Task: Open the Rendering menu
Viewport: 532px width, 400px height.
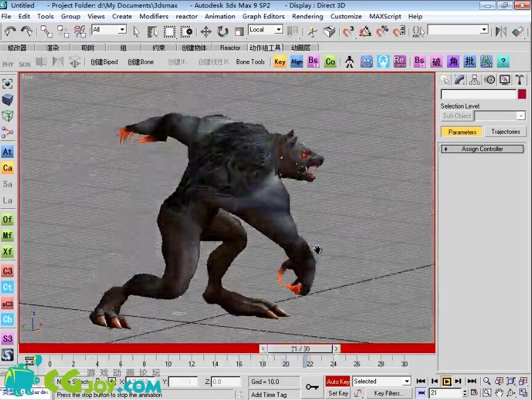Action: pyautogui.click(x=308, y=16)
